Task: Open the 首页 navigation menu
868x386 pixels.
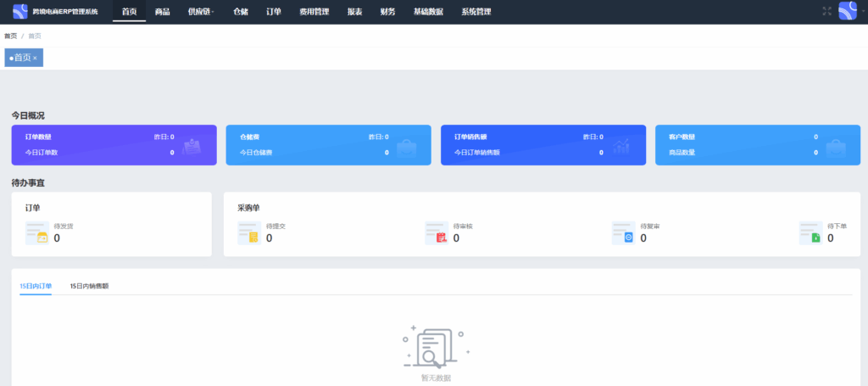Action: pos(129,12)
